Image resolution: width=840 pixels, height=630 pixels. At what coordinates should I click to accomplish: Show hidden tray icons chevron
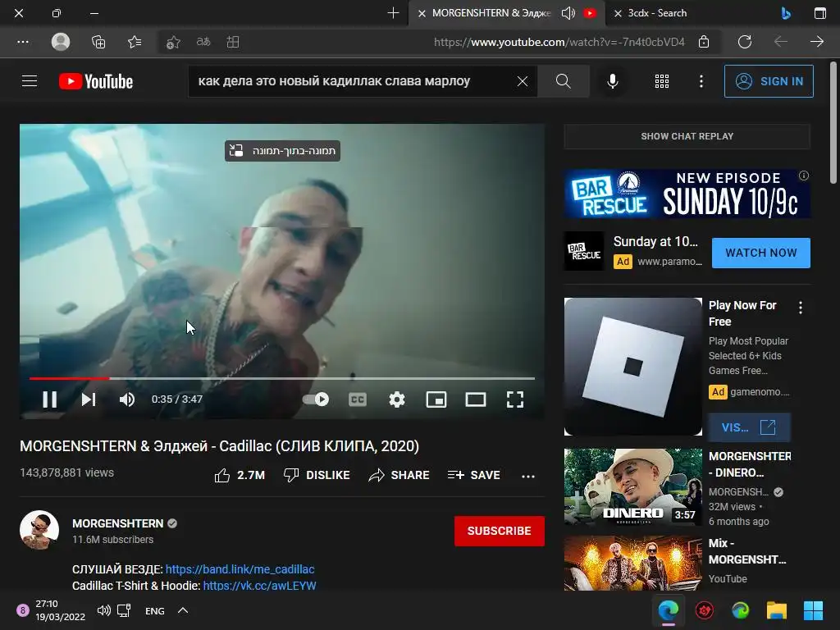coord(183,610)
